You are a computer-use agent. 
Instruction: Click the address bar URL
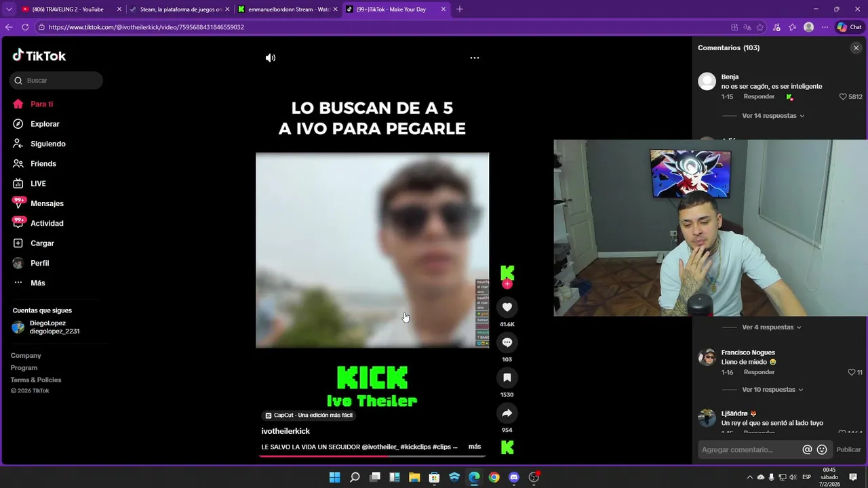tap(146, 27)
